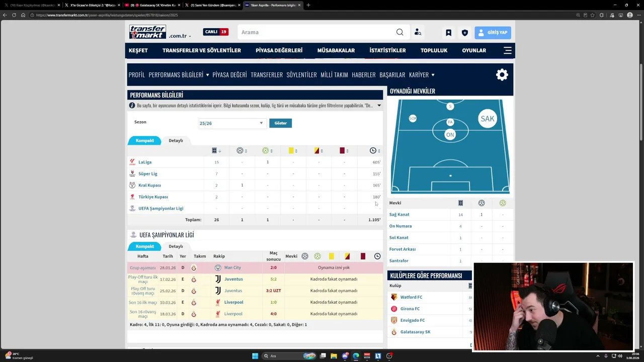The width and height of the screenshot is (644, 362).
Task: Expand the KARİYER dropdown
Action: coord(422,75)
